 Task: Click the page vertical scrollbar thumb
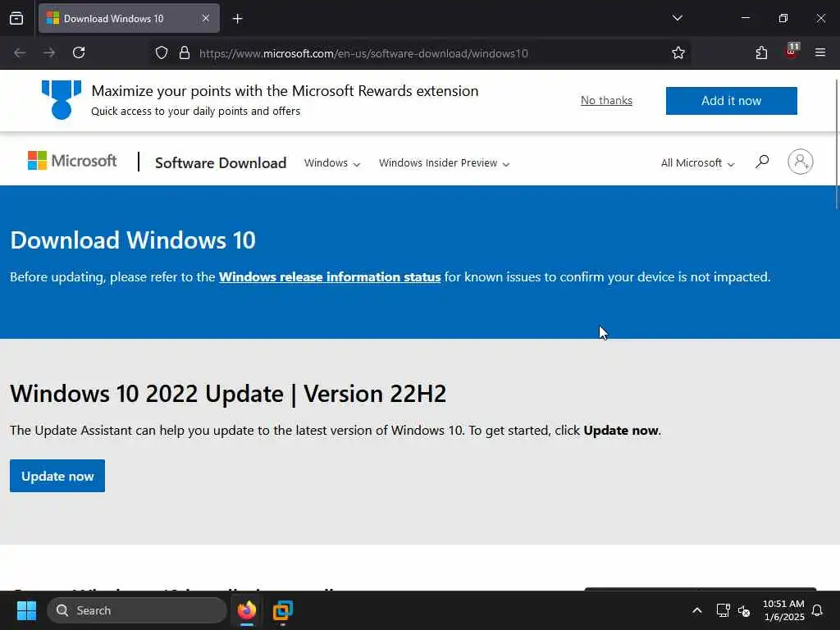tap(837, 144)
